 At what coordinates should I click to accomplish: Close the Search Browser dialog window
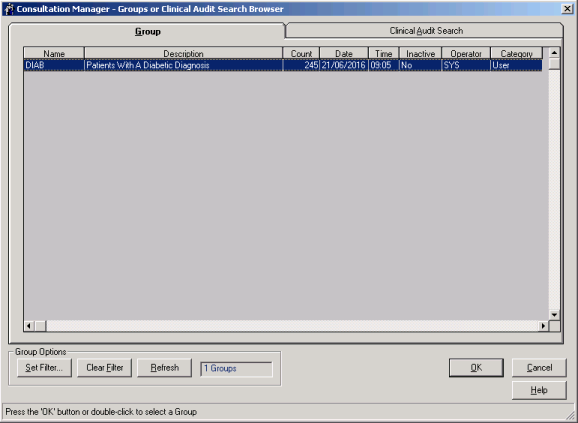tap(567, 8)
